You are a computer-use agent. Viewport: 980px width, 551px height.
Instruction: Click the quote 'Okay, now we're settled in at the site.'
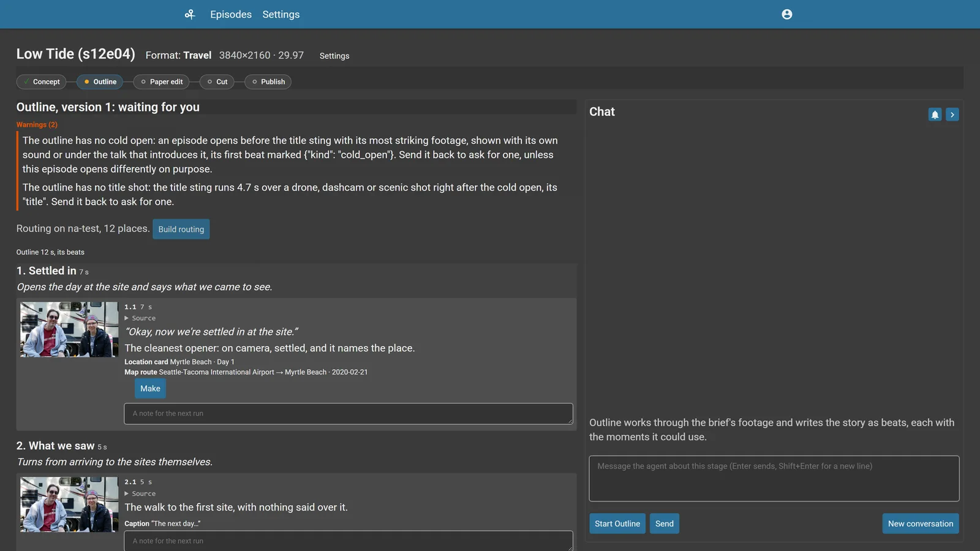[x=211, y=332]
